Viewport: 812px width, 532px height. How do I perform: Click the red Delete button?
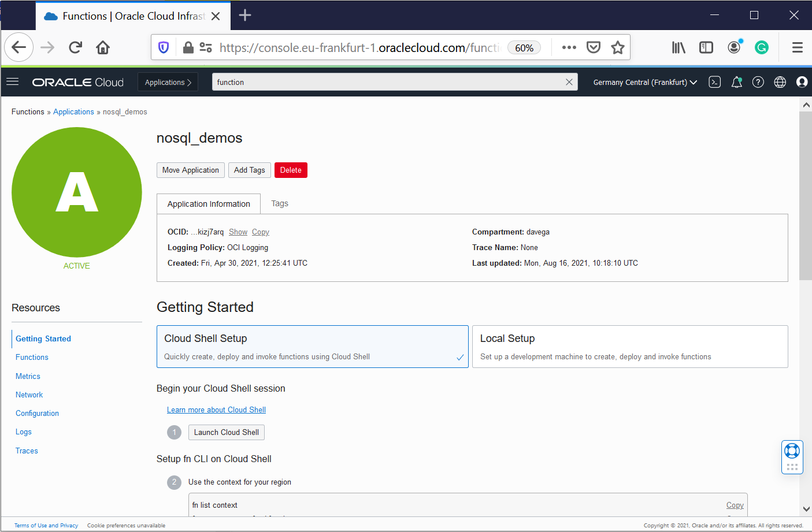(x=291, y=170)
